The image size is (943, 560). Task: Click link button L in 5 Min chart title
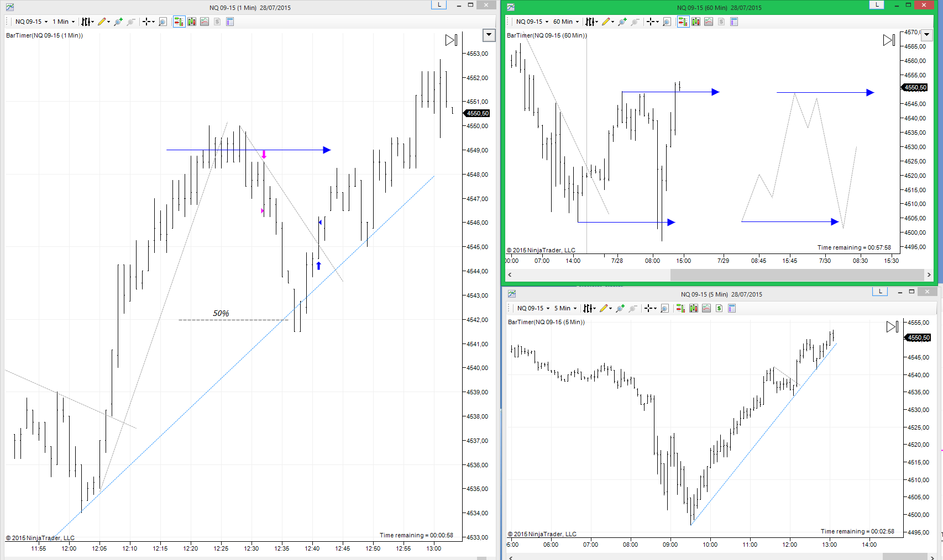pyautogui.click(x=880, y=291)
